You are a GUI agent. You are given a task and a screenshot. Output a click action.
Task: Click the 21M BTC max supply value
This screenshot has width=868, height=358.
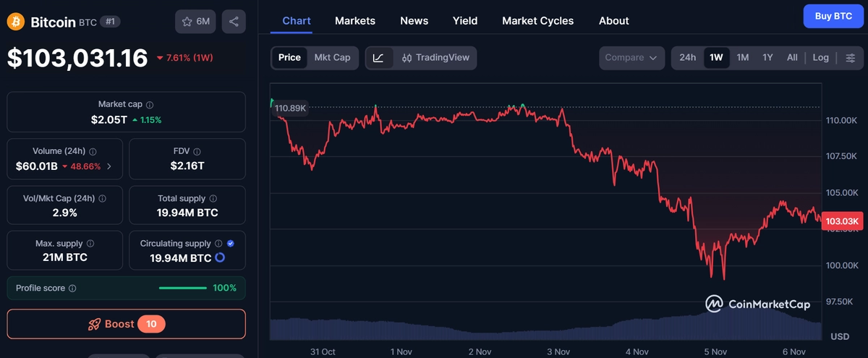tap(65, 257)
